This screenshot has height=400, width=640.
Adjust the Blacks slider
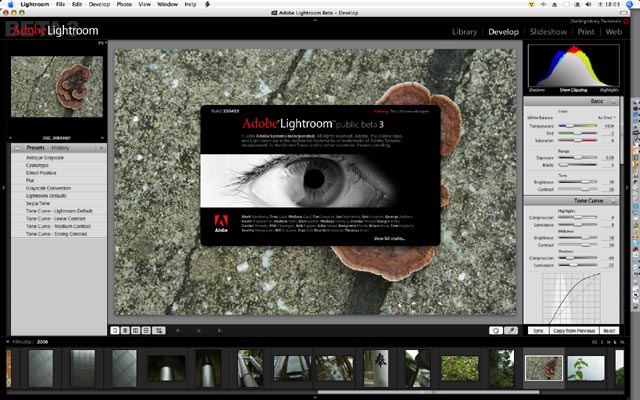click(x=578, y=165)
